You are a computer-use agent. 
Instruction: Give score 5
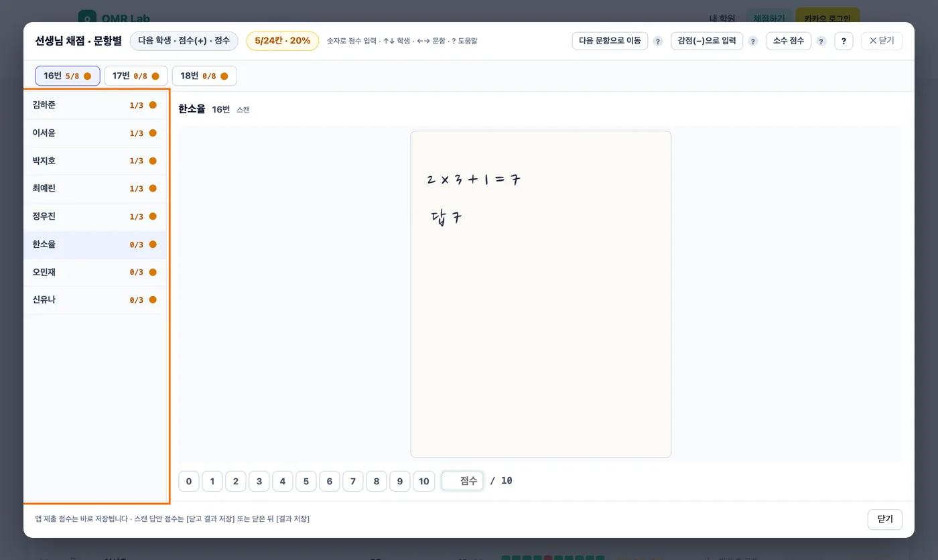tap(306, 481)
